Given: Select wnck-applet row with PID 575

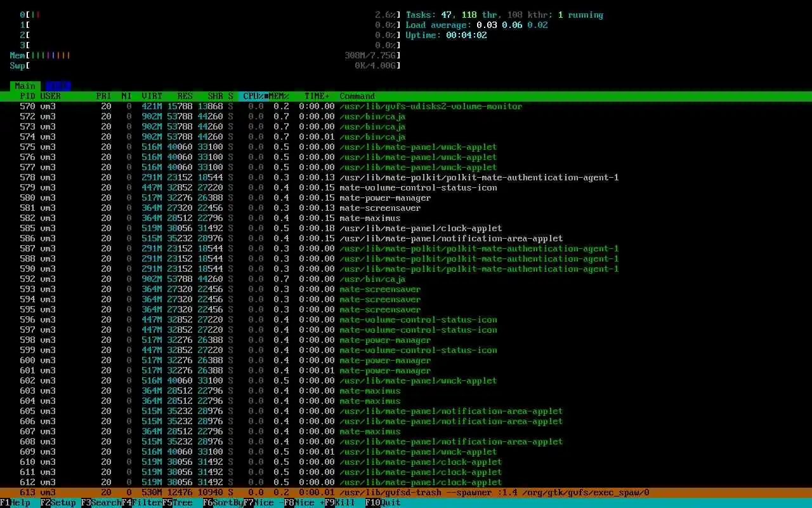Looking at the screenshot, I should coord(406,147).
